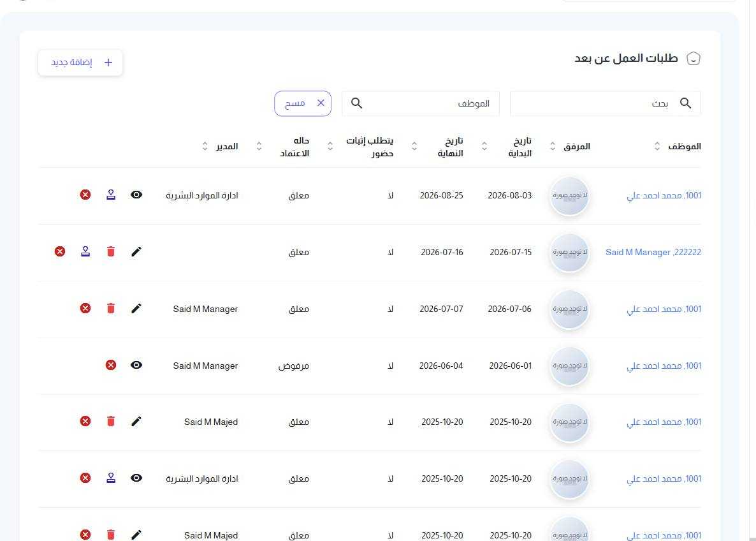Select the مرفوض status cell
756x541 pixels.
(294, 366)
